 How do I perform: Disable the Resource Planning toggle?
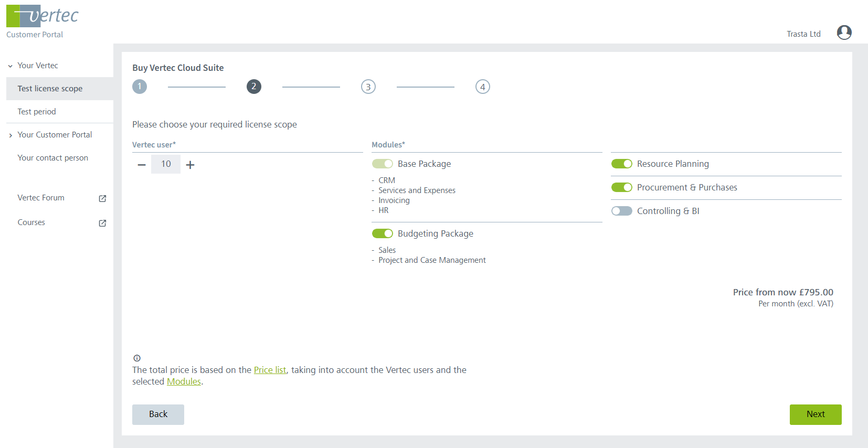point(621,164)
